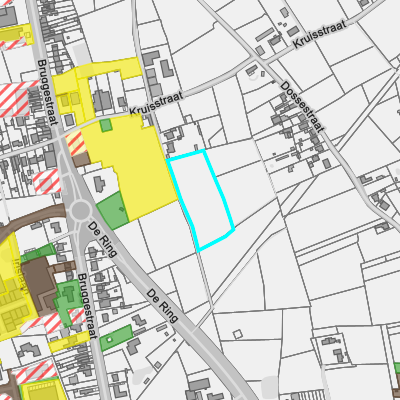Select the green rectangular parcel with the white dot

(x=117, y=338)
